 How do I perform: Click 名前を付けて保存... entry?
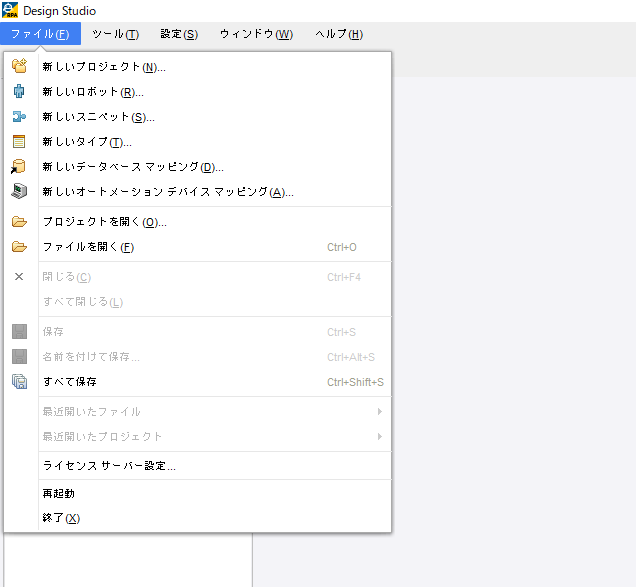coord(198,357)
